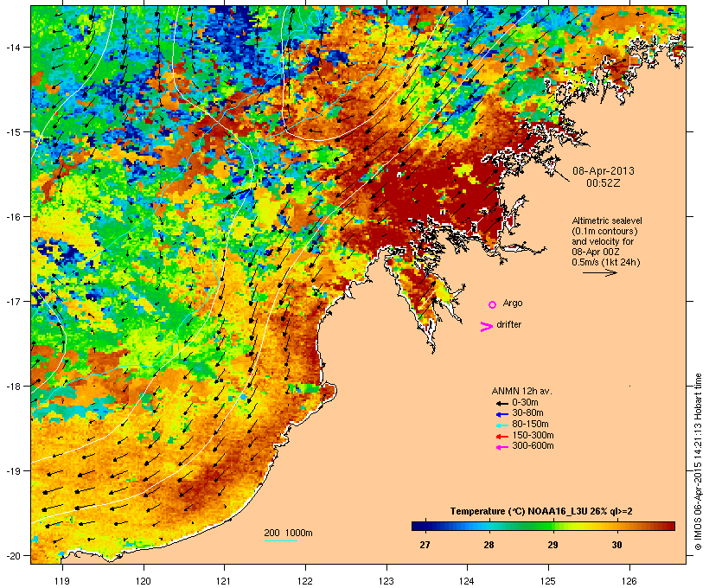Screen dimensions: 709x588
Task: Click the -17 latitude axis label
Action: pyautogui.click(x=12, y=301)
